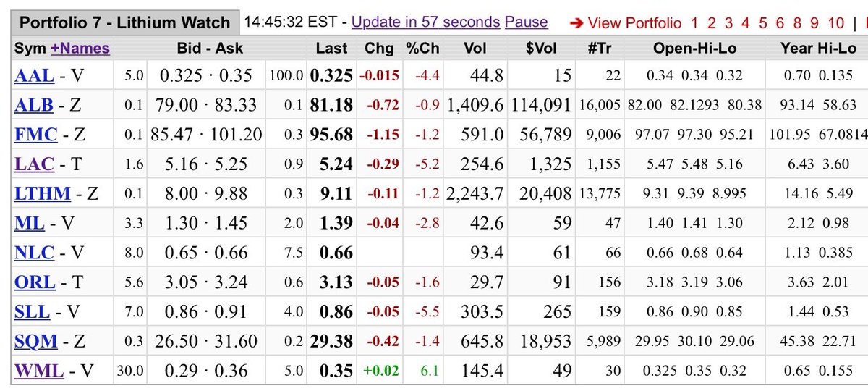Select FMC bid-ask 85.47 · 101.20
Image resolution: width=868 pixels, height=391 pixels.
click(206, 134)
